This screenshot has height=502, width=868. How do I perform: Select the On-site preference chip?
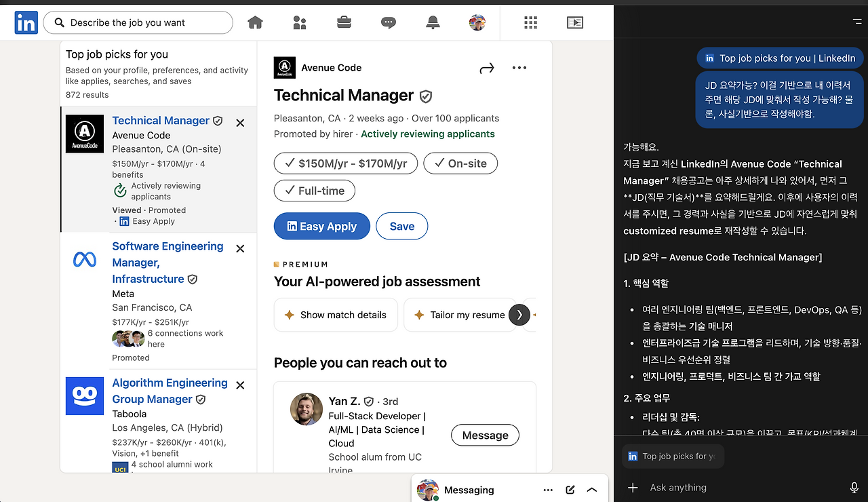460,163
